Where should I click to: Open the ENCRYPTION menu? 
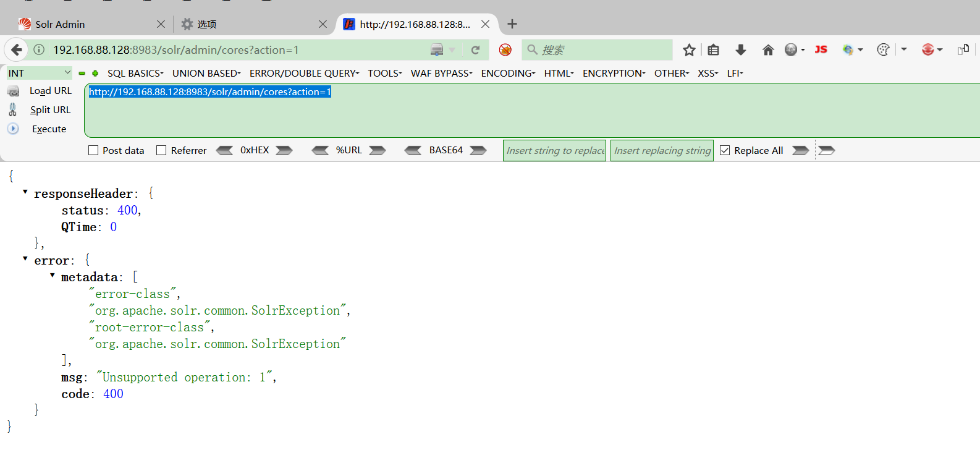pyautogui.click(x=614, y=73)
